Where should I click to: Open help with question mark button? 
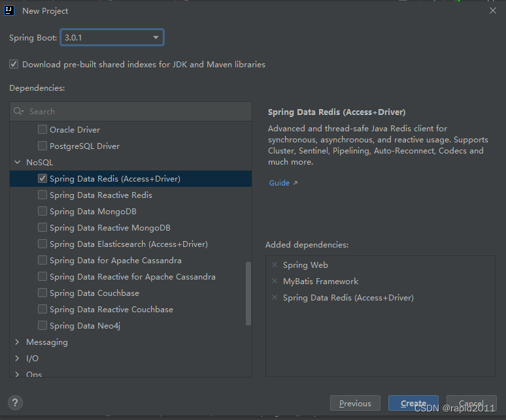point(15,402)
